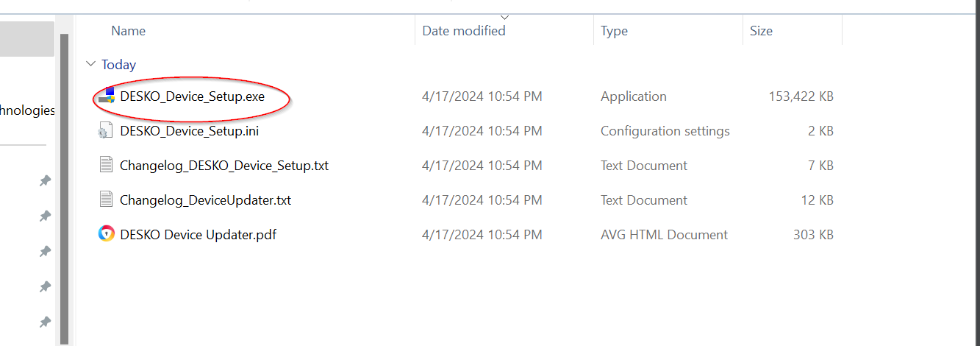Click the sort arrow above Date modified
980x346 pixels.
click(504, 17)
